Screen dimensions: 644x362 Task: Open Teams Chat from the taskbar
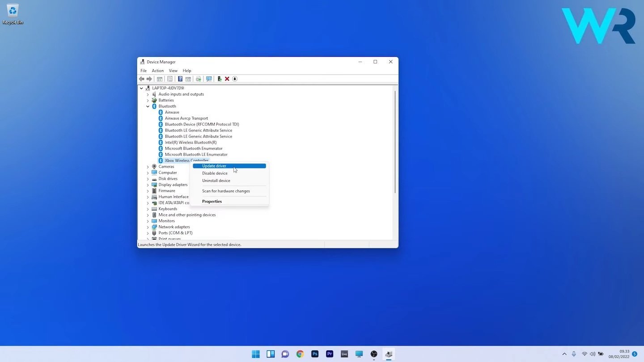click(285, 354)
